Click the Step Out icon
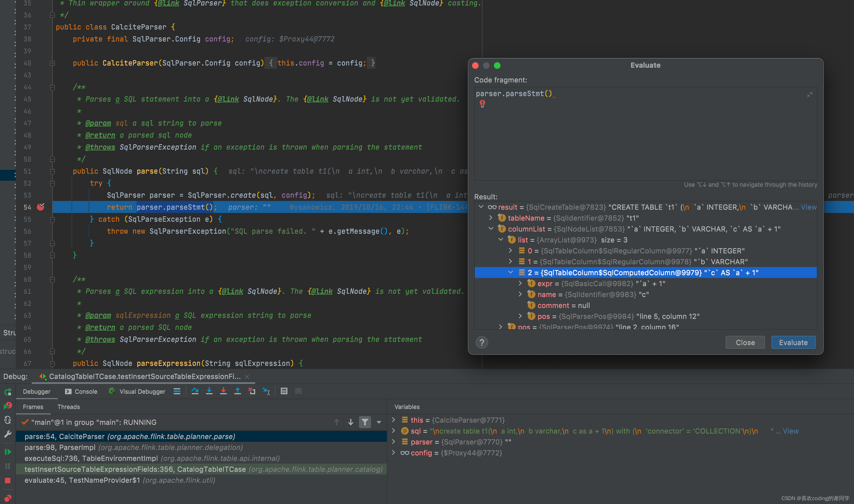854x504 pixels. click(x=238, y=391)
